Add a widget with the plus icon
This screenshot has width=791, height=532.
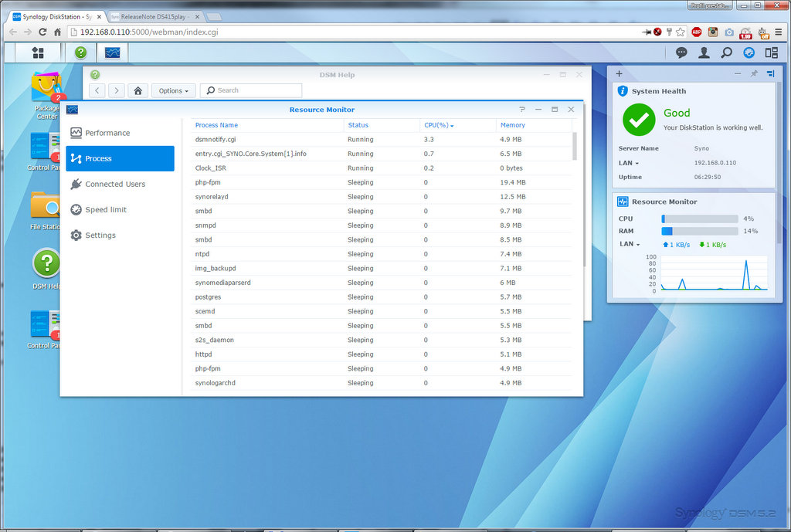pyautogui.click(x=619, y=73)
